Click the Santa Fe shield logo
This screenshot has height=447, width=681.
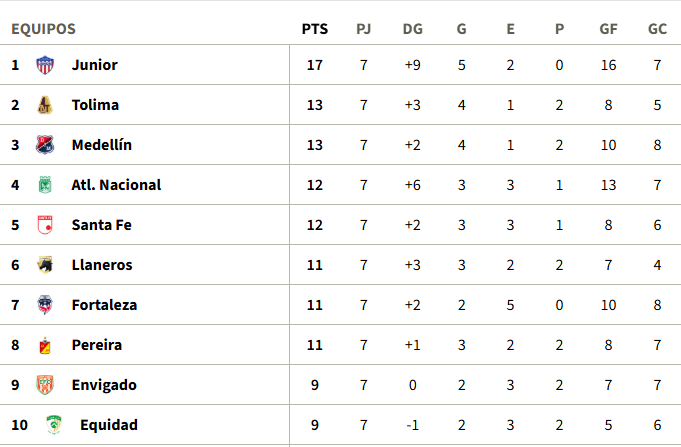45,225
